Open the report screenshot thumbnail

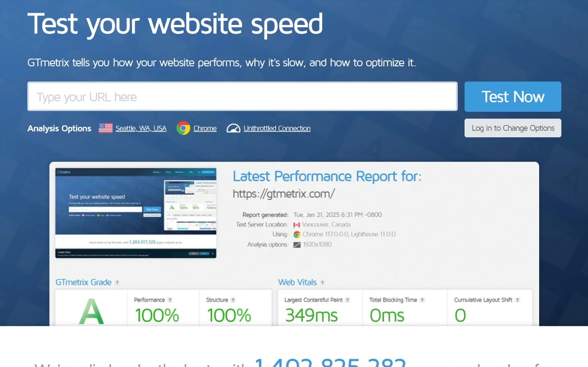point(136,213)
